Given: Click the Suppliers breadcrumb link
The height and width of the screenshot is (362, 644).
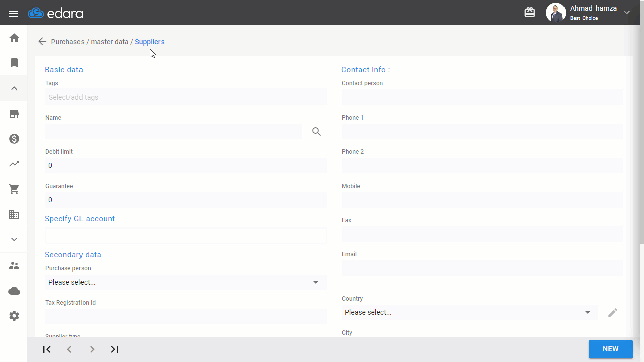Looking at the screenshot, I should click(149, 42).
